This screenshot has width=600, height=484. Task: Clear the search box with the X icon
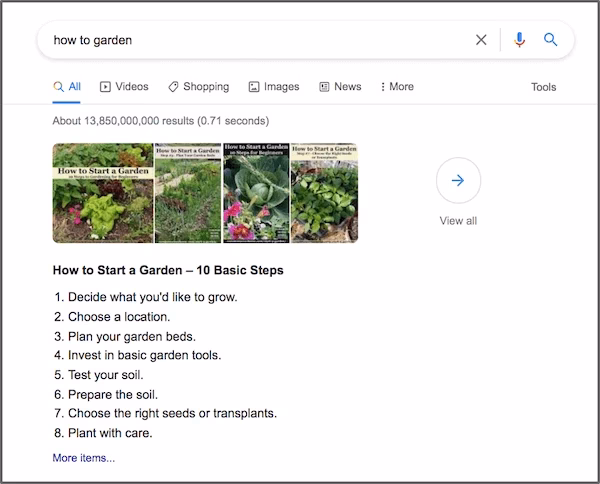pyautogui.click(x=481, y=40)
